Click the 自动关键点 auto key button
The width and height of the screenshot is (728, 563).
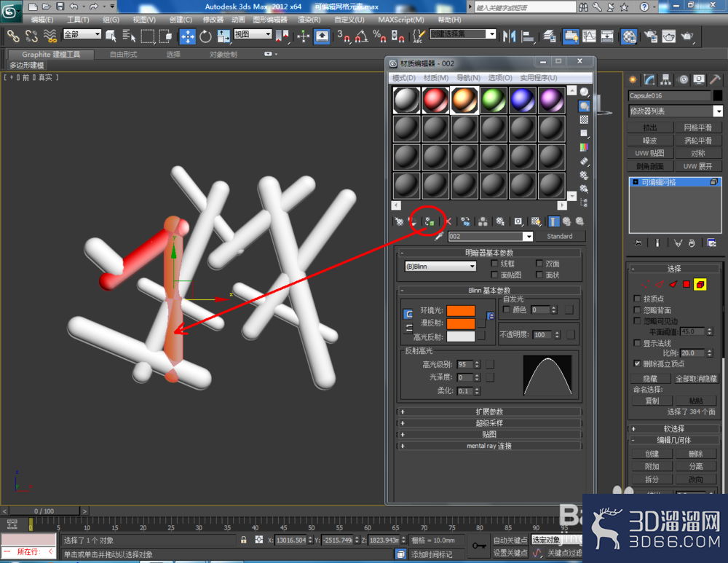(x=510, y=540)
